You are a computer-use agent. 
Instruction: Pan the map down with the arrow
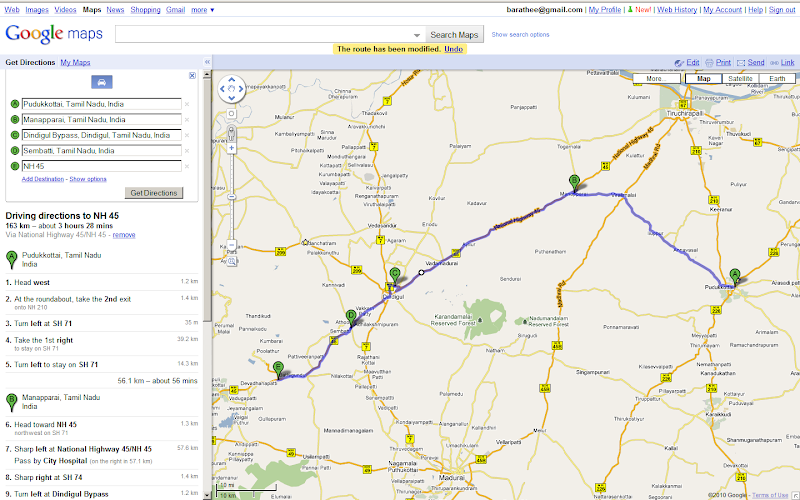(x=232, y=98)
